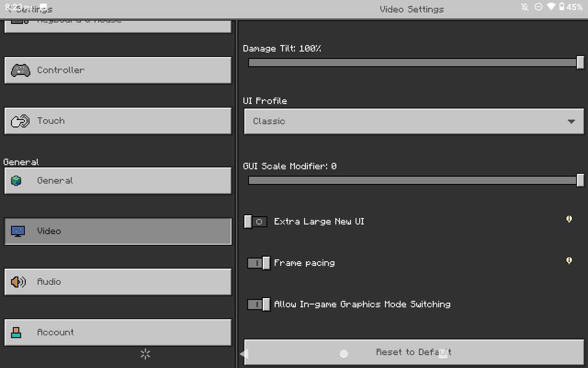Open the Account settings section
588x368 pixels.
pyautogui.click(x=118, y=333)
